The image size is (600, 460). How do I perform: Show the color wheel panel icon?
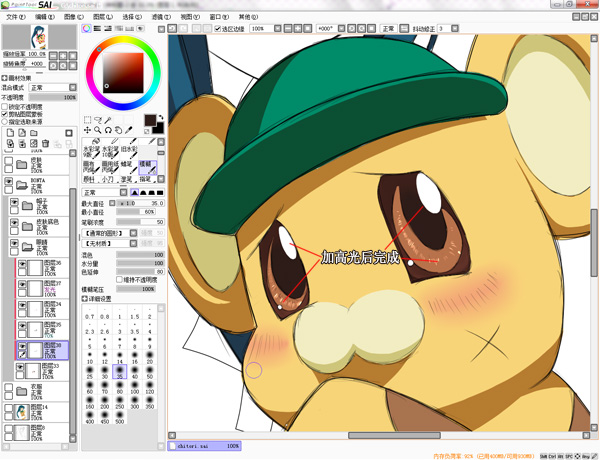coord(86,27)
